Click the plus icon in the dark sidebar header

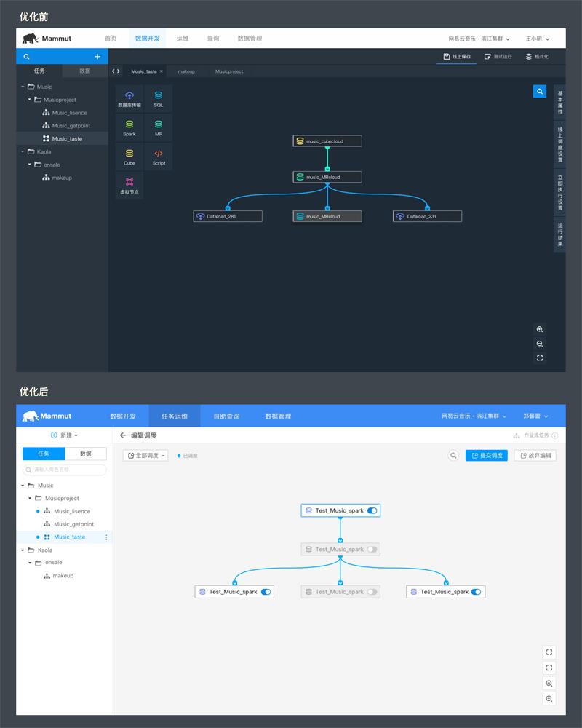[97, 57]
